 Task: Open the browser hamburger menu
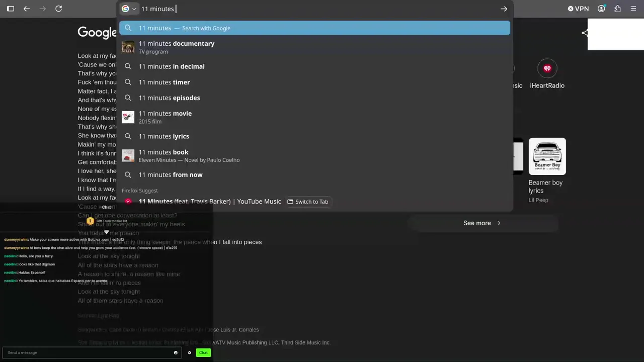pos(633,9)
